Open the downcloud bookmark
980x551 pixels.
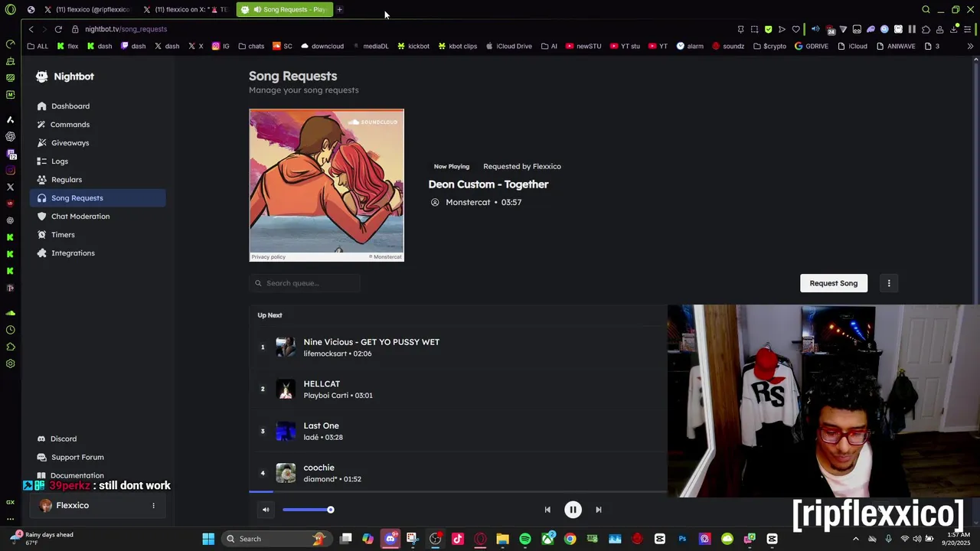coord(322,46)
